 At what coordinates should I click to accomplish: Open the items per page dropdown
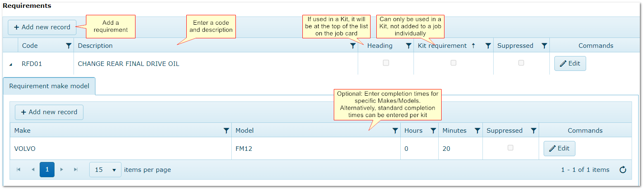[x=105, y=170]
